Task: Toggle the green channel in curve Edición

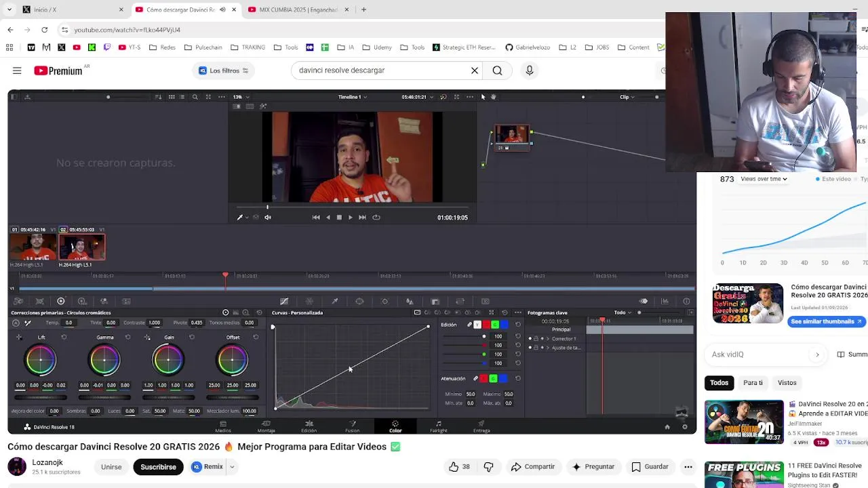Action: pyautogui.click(x=494, y=325)
